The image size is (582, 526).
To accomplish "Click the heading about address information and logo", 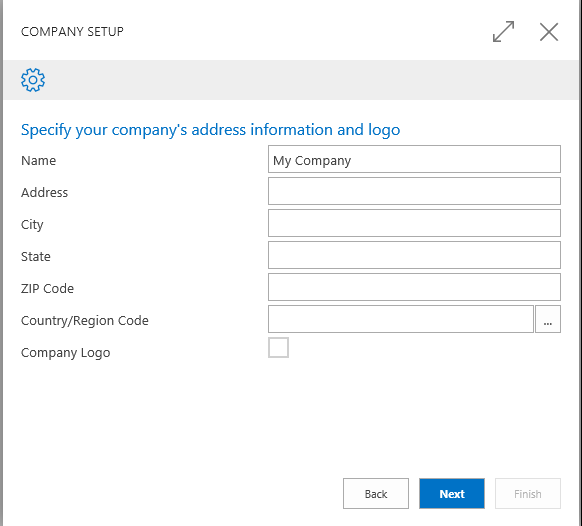I will click(x=210, y=130).
